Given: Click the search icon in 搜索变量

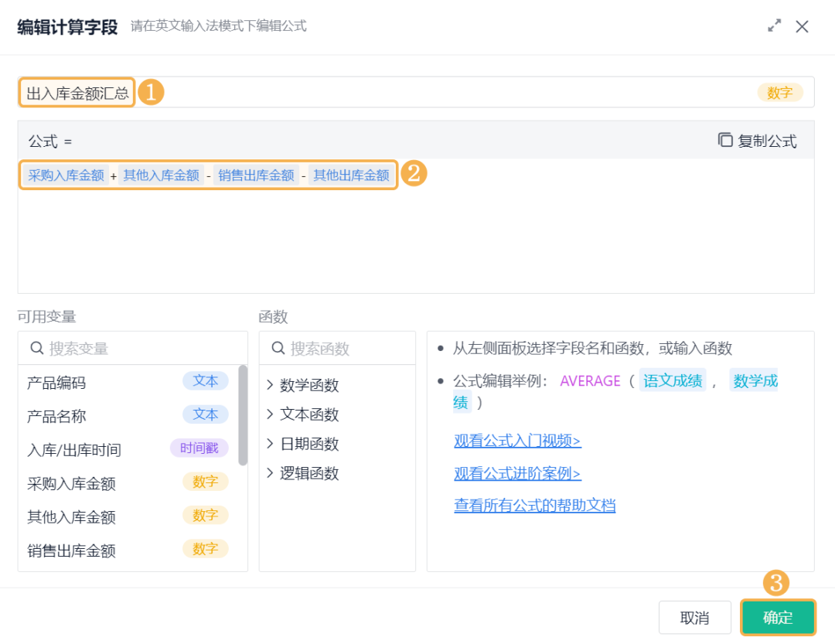Looking at the screenshot, I should pos(37,348).
